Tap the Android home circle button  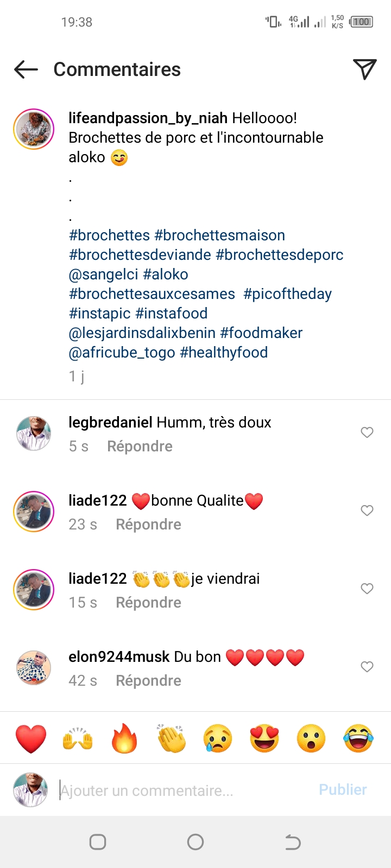195,842
